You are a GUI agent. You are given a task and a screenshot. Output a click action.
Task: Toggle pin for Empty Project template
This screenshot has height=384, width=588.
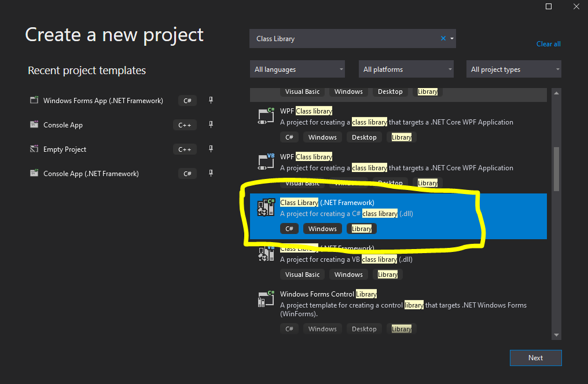pyautogui.click(x=211, y=149)
